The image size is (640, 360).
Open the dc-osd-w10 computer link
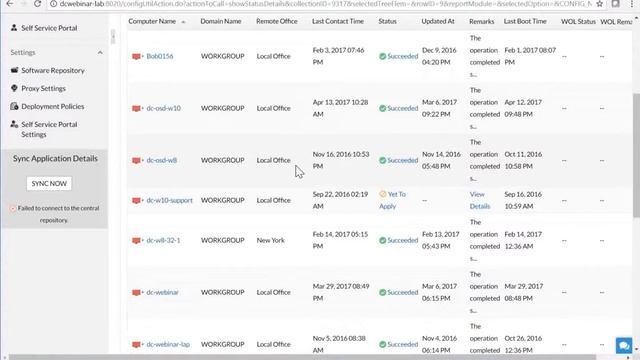click(x=163, y=108)
